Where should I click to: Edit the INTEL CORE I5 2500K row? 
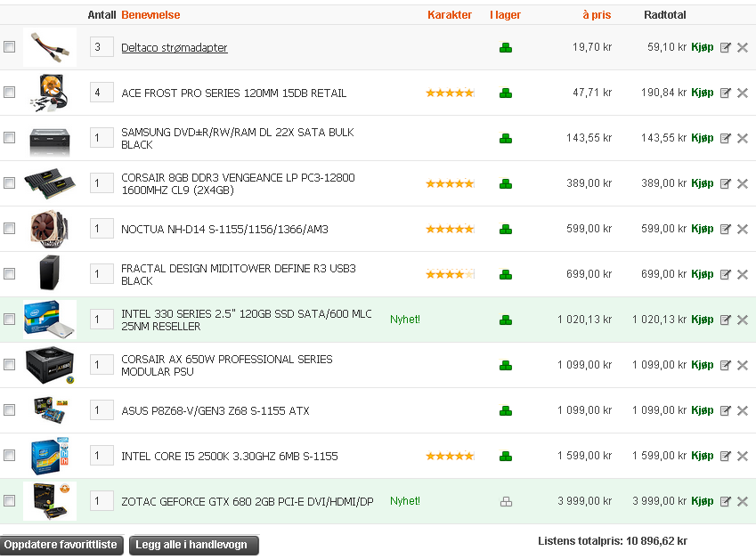[725, 456]
